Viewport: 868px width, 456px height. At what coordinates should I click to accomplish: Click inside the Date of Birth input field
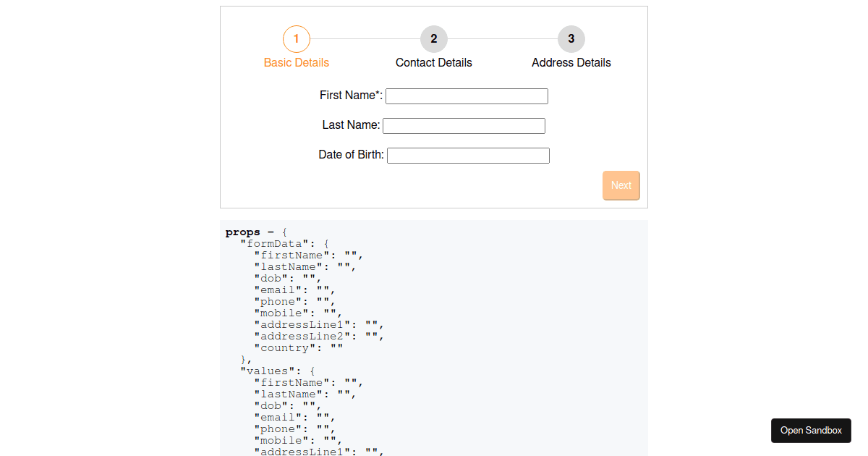tap(468, 155)
